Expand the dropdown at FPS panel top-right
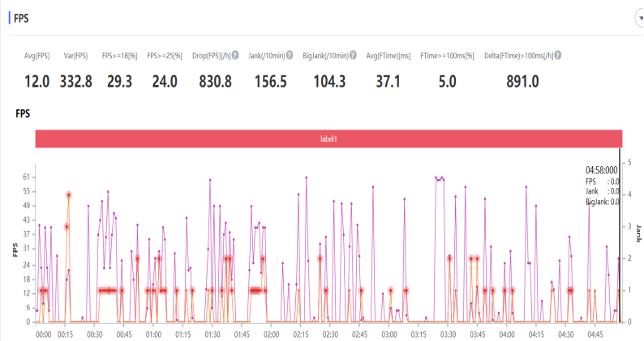The width and height of the screenshot is (644, 341). tap(640, 19)
